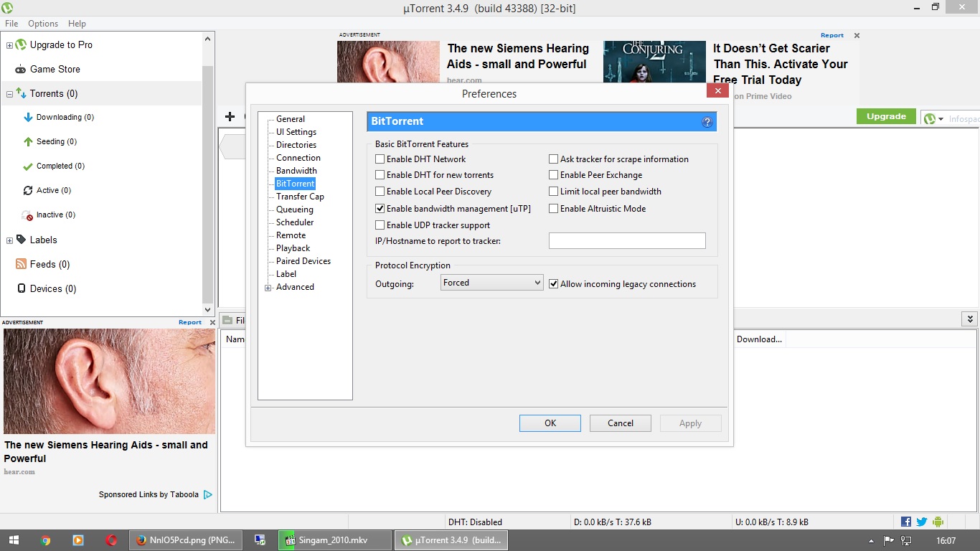Enable DHT Network checkbox
The image size is (980, 551).
[x=380, y=159]
